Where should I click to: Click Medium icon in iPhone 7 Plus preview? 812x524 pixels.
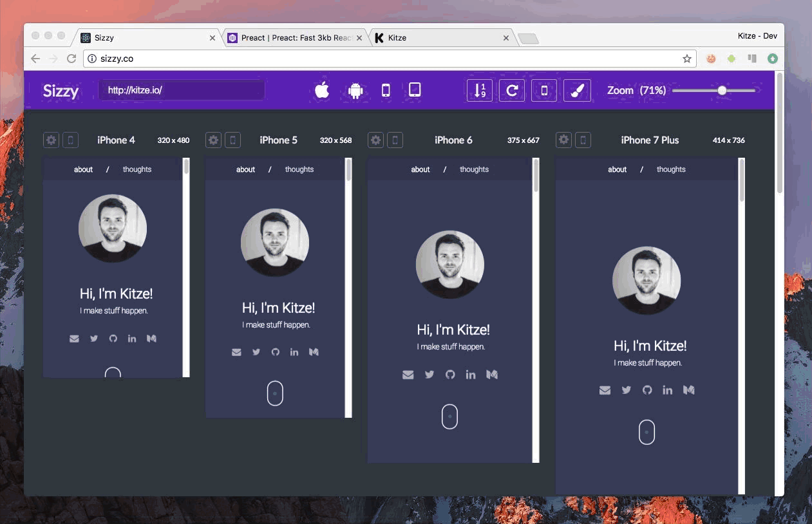click(x=689, y=390)
